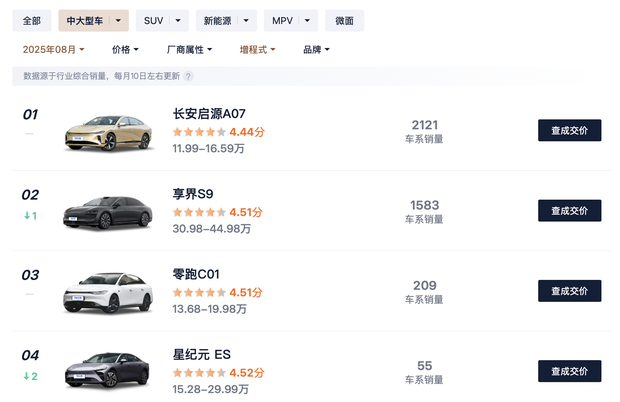This screenshot has height=402, width=620.
Task: Open the 长安启源A07 title link
Action: (x=209, y=114)
